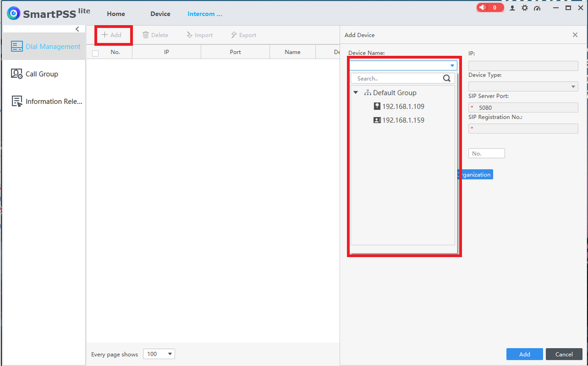Toggle the select-all checkbox in table header
The width and height of the screenshot is (588, 366).
tap(95, 53)
